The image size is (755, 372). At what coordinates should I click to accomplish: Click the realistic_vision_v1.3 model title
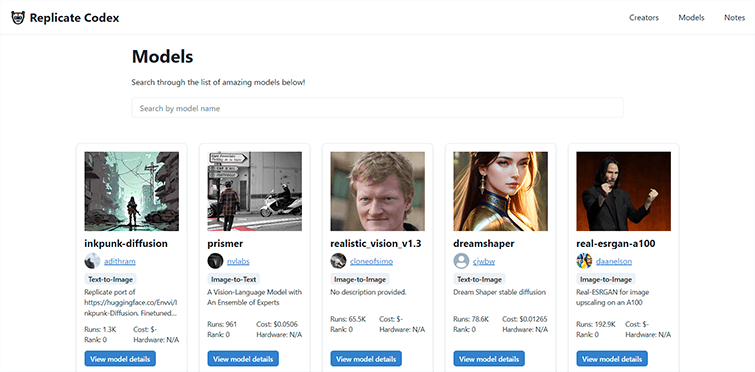pos(376,244)
